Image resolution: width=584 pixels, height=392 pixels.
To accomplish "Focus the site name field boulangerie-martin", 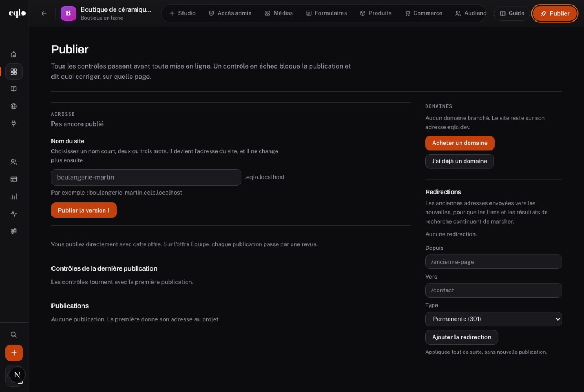I will (x=146, y=177).
